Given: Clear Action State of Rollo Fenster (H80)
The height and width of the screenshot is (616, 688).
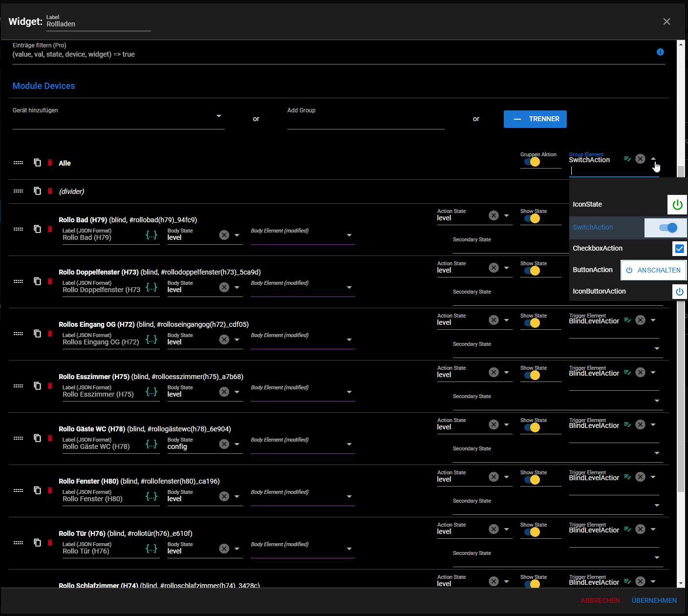Looking at the screenshot, I should (494, 477).
